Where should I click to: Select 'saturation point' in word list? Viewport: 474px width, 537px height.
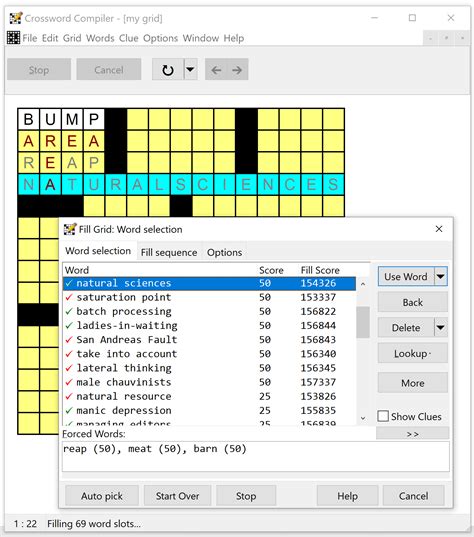click(x=209, y=297)
